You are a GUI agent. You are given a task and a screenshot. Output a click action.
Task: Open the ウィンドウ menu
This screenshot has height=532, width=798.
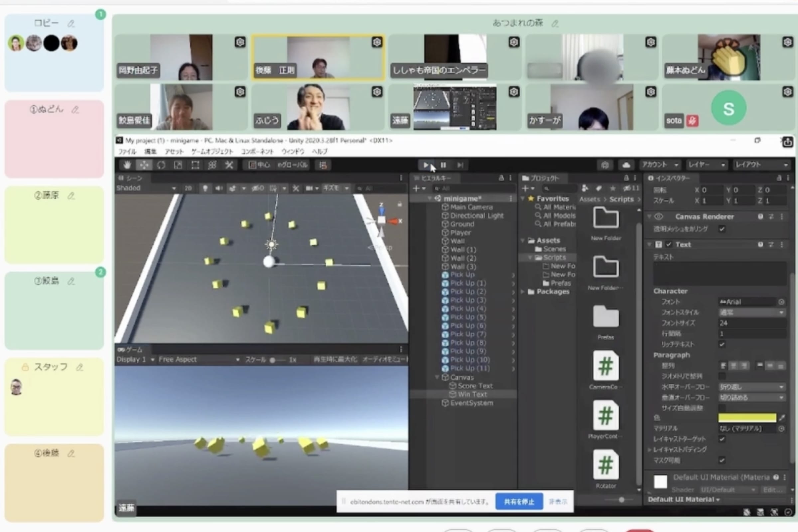(x=293, y=151)
